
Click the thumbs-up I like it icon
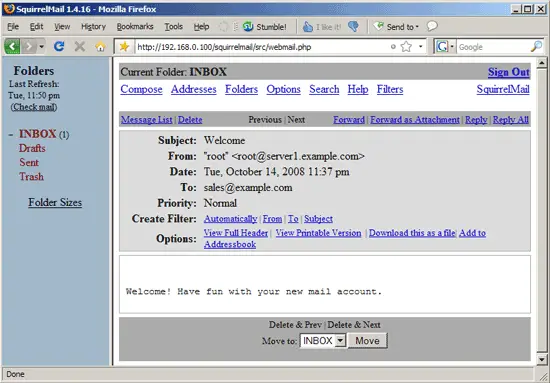[308, 27]
